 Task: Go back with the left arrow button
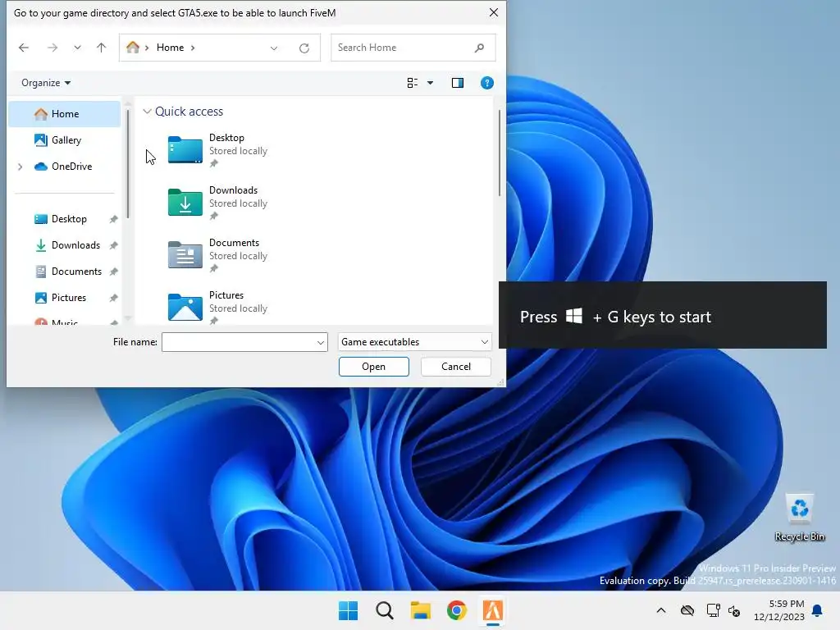pos(24,48)
